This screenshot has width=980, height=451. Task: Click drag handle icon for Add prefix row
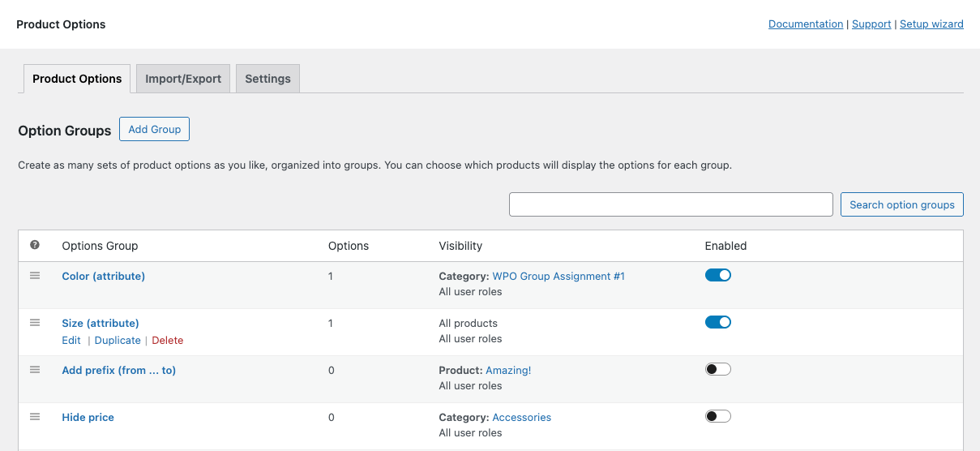(35, 370)
